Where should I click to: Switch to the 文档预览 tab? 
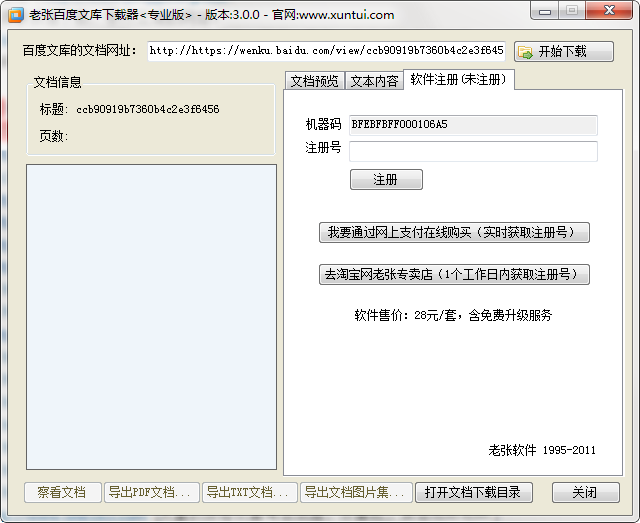[315, 81]
